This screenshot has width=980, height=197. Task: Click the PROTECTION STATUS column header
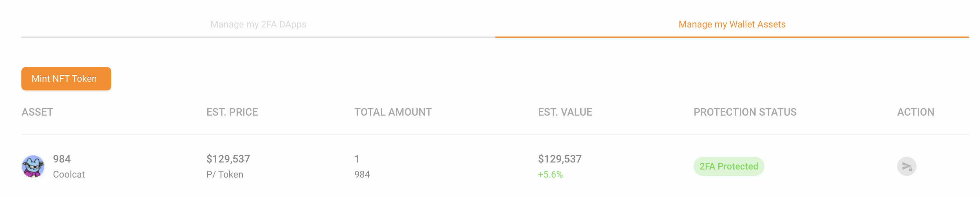click(745, 112)
